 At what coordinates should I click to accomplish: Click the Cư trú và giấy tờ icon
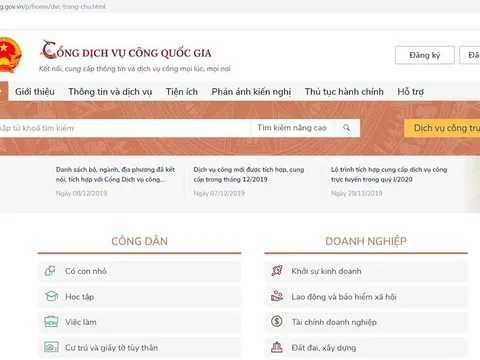51,347
